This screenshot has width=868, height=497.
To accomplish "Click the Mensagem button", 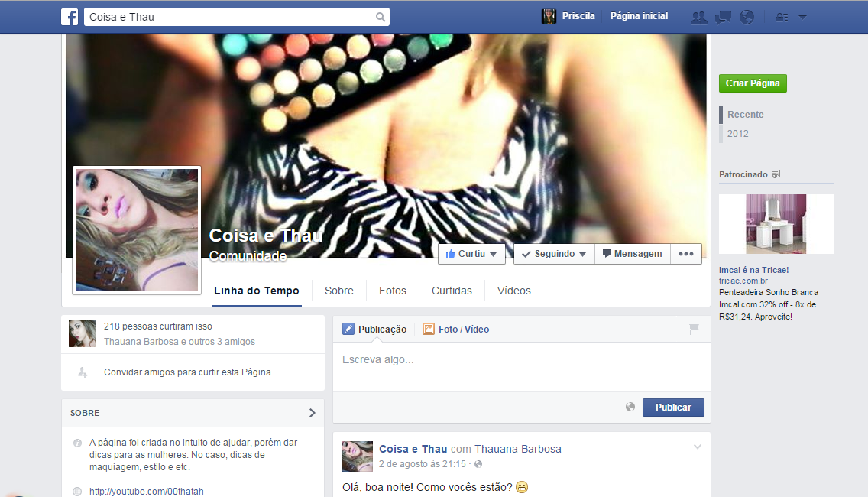I will click(632, 254).
